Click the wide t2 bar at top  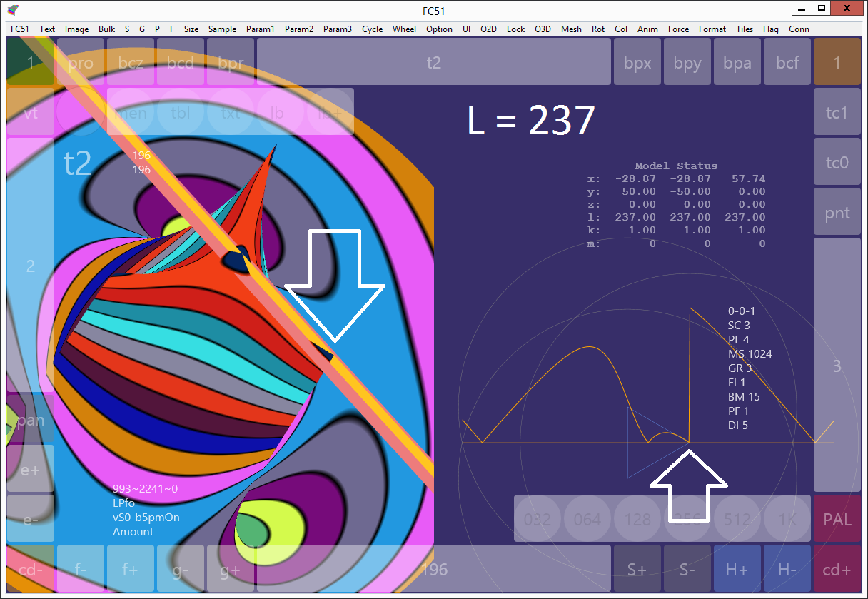pyautogui.click(x=434, y=62)
